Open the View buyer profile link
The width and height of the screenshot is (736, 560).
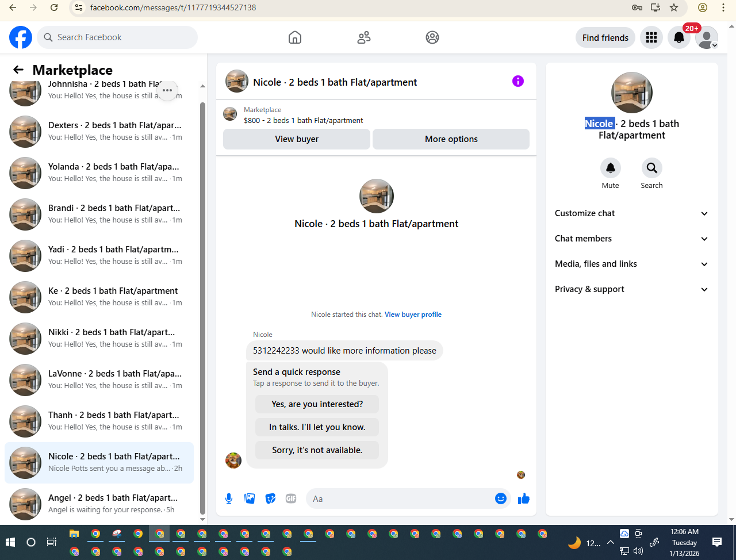click(413, 314)
